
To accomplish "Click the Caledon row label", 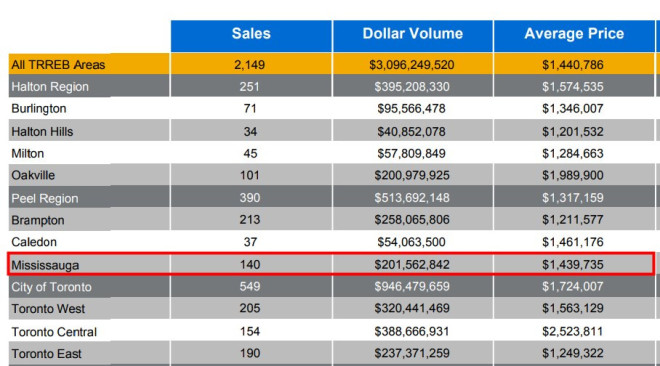I will click(x=34, y=242).
